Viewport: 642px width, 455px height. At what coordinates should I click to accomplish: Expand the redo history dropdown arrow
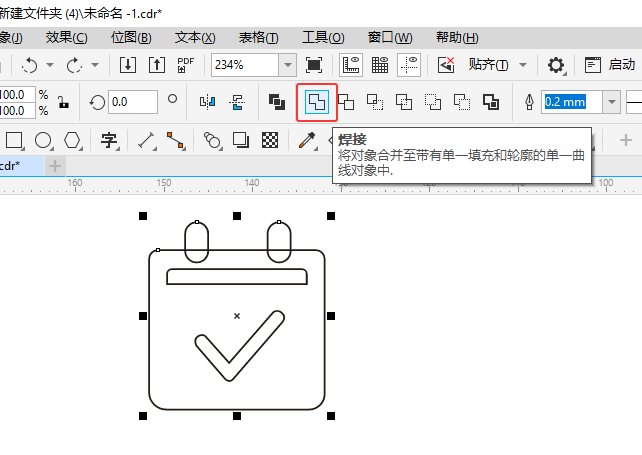click(x=95, y=65)
